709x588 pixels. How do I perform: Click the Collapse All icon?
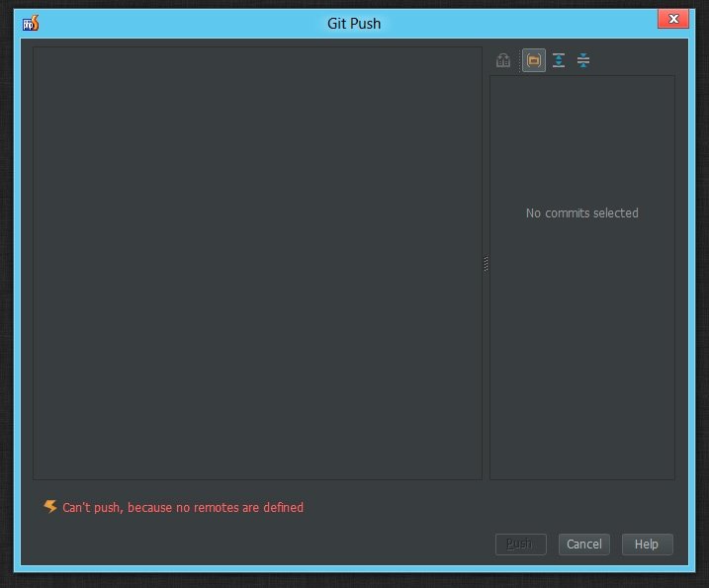point(583,60)
